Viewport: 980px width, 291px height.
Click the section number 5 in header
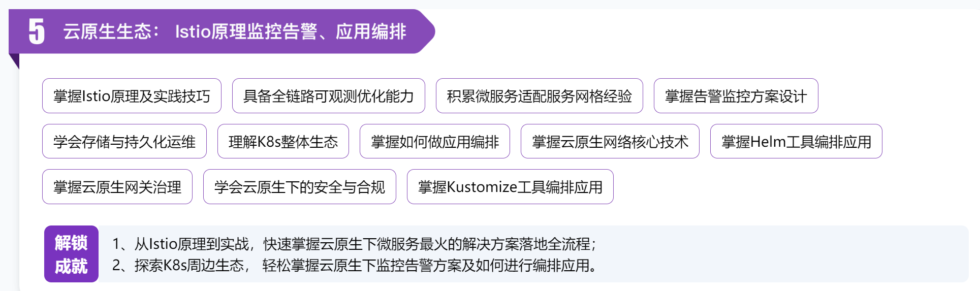click(x=37, y=31)
